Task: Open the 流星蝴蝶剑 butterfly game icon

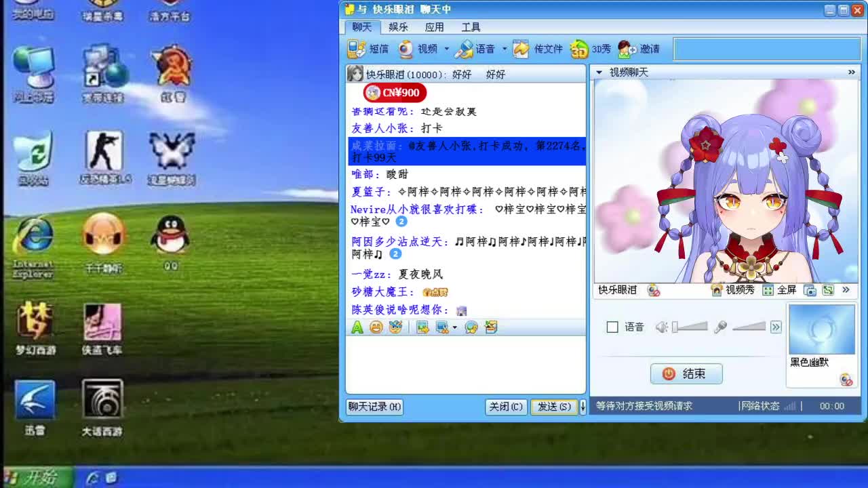Action: [x=172, y=159]
